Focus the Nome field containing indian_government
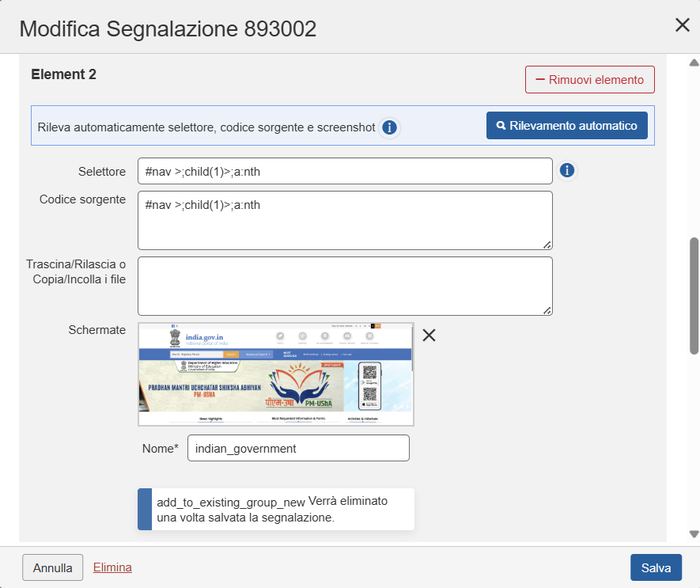The image size is (700, 588). pyautogui.click(x=297, y=448)
